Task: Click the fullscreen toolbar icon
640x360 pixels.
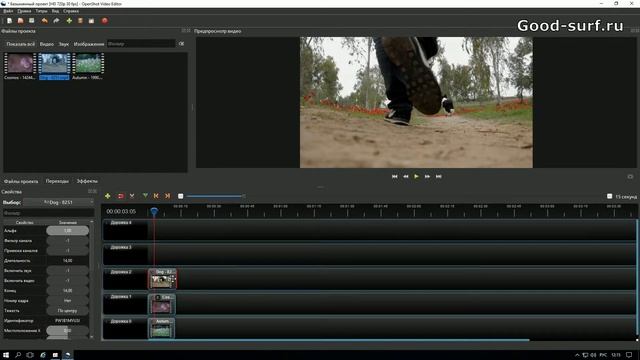Action: 91,21
